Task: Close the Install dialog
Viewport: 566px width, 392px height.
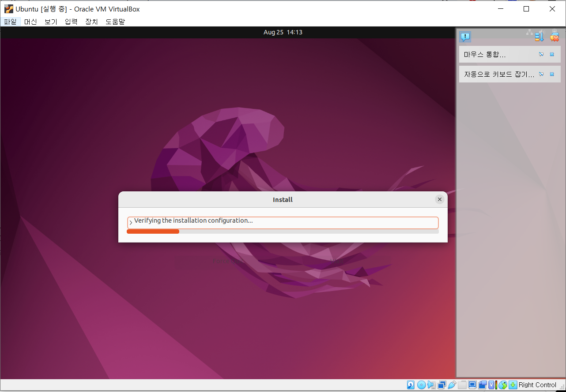Action: 439,199
